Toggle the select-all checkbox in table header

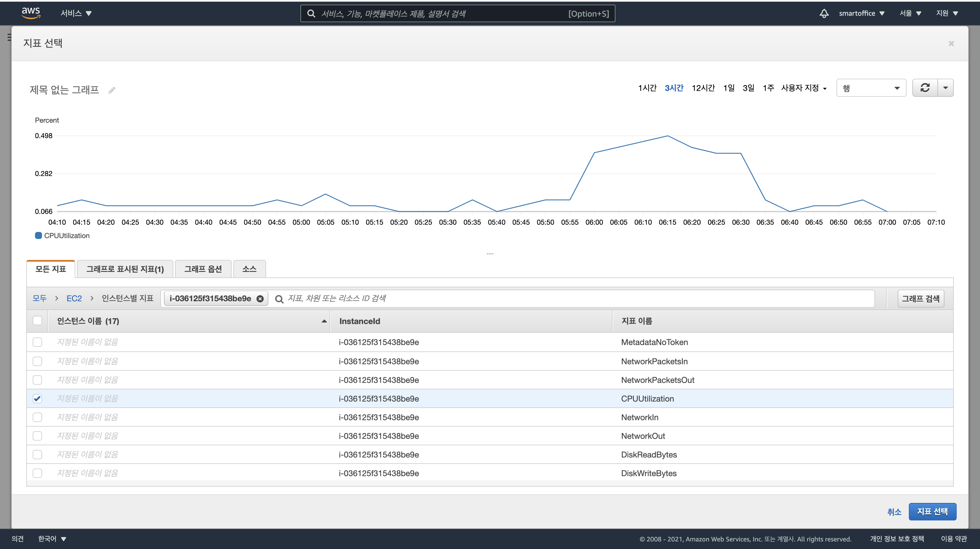click(x=37, y=321)
